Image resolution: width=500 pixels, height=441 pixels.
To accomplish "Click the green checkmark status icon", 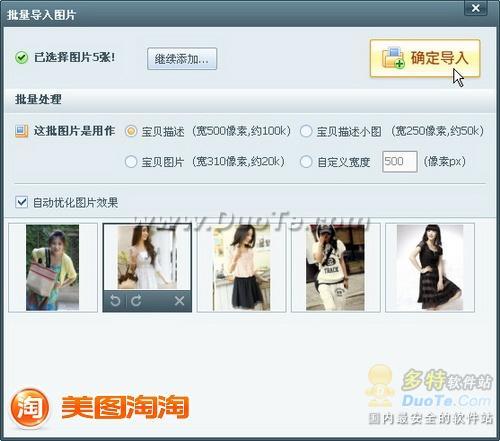I will coord(21,58).
